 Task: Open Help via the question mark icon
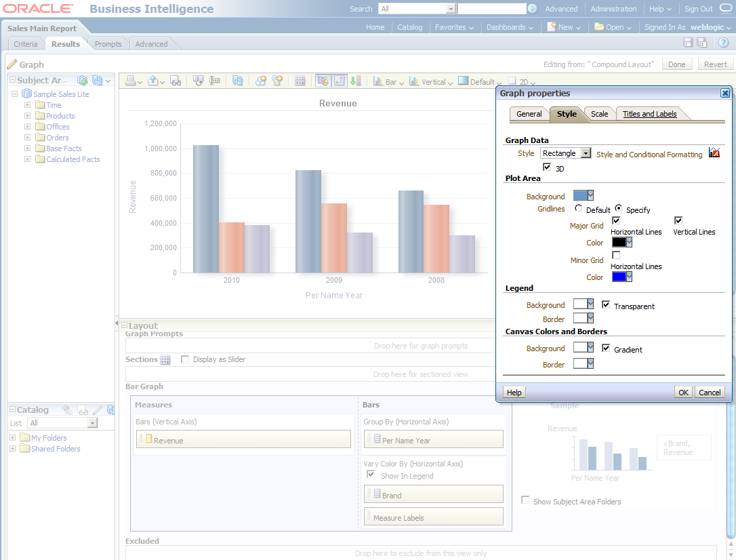(723, 42)
